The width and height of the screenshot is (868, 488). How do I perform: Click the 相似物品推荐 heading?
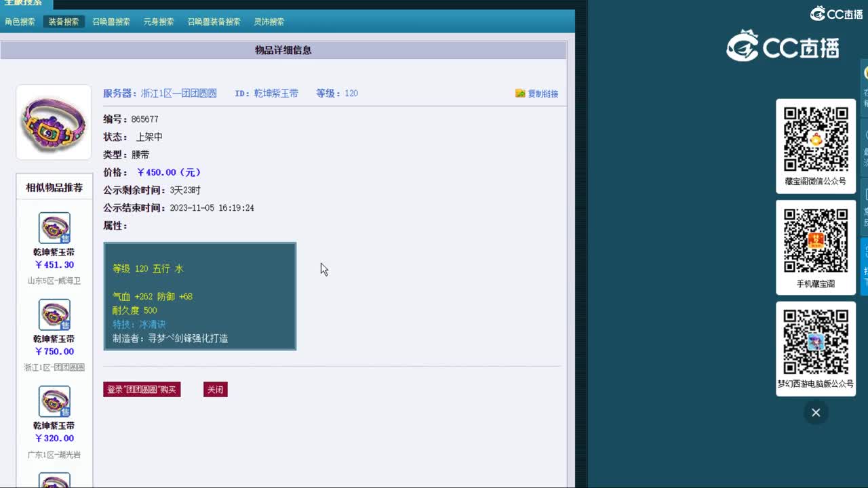pyautogui.click(x=54, y=188)
